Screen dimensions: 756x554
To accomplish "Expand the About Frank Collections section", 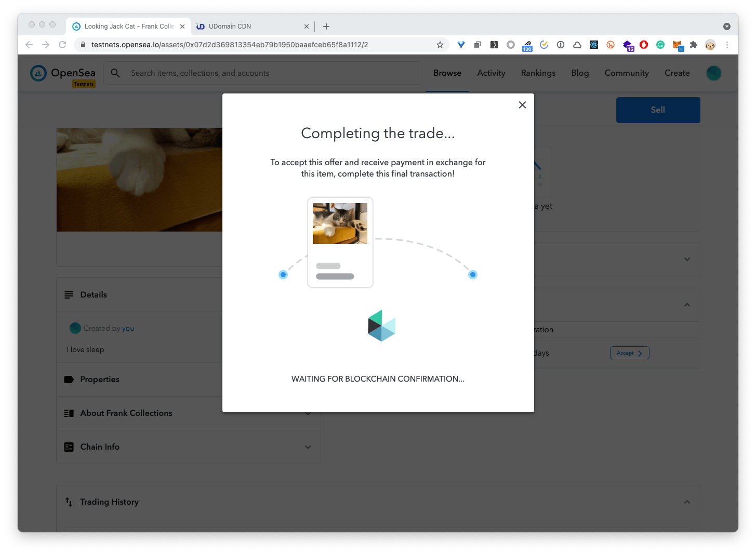I will (x=308, y=413).
